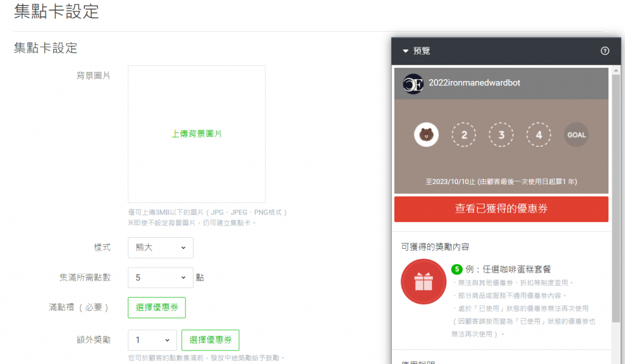Click the 滿點禮（必要）label

click(79, 307)
